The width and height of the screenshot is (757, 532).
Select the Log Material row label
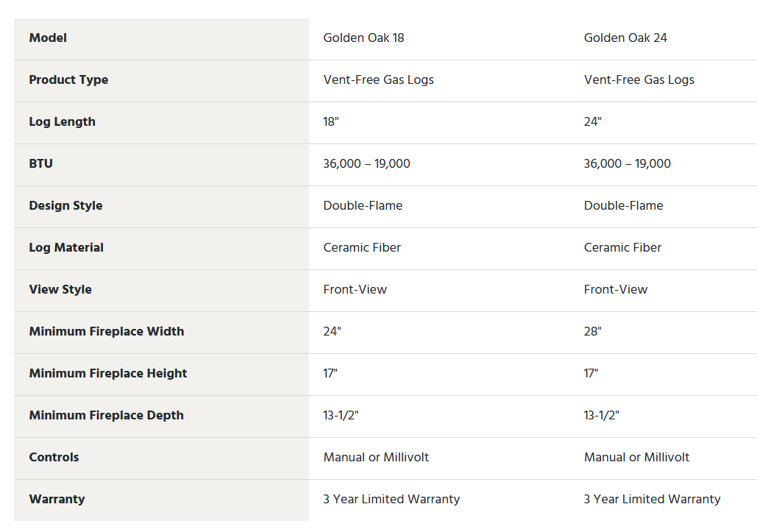[66, 248]
